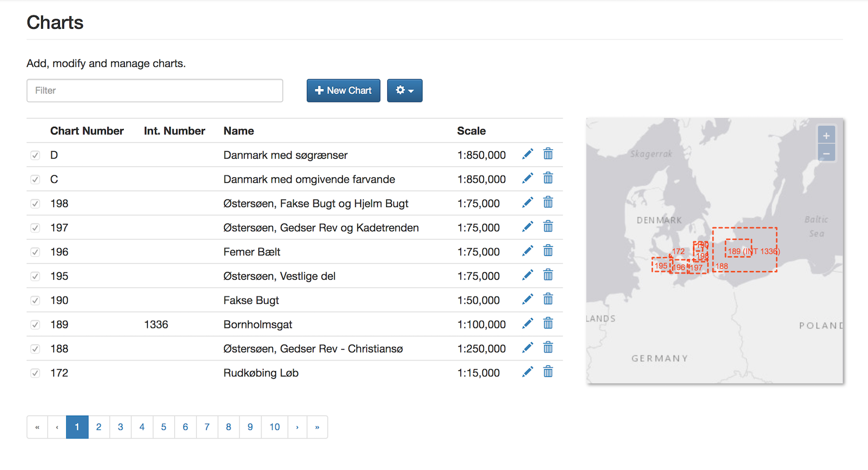This screenshot has width=868, height=470.
Task: Delete chart C using trash icon
Action: [x=548, y=178]
